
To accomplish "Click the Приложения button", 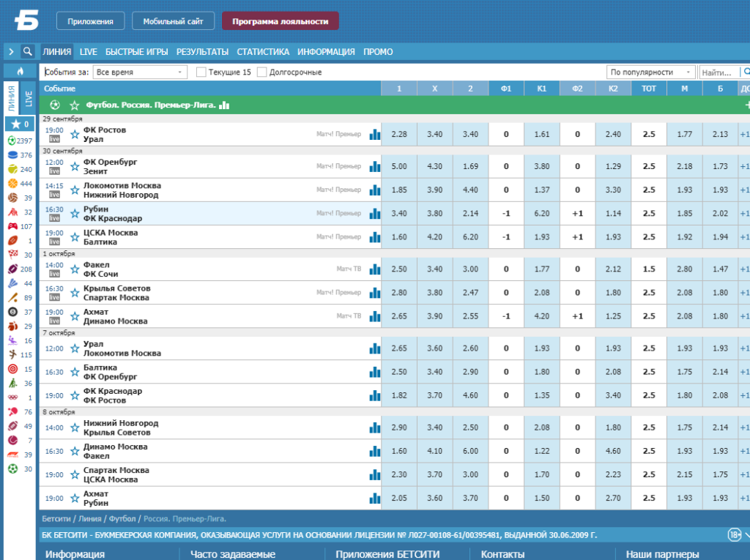I will click(90, 21).
